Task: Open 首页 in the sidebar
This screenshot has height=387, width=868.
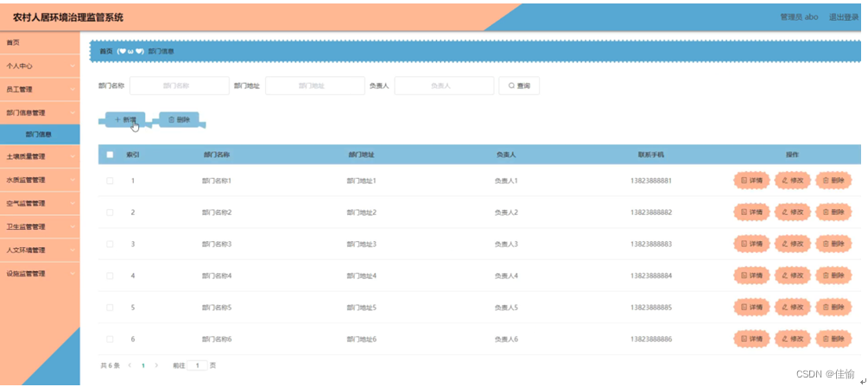Action: tap(40, 42)
